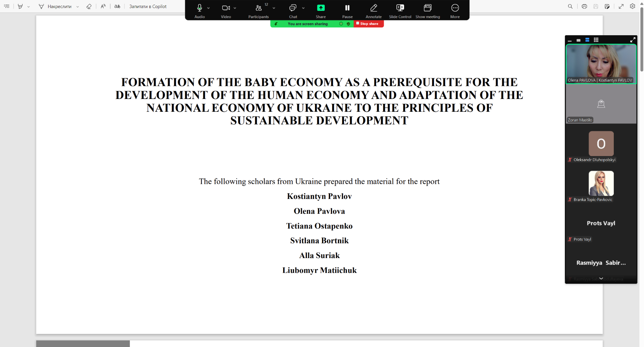Click the eraser tool icon
This screenshot has height=347, width=644.
tap(89, 6)
